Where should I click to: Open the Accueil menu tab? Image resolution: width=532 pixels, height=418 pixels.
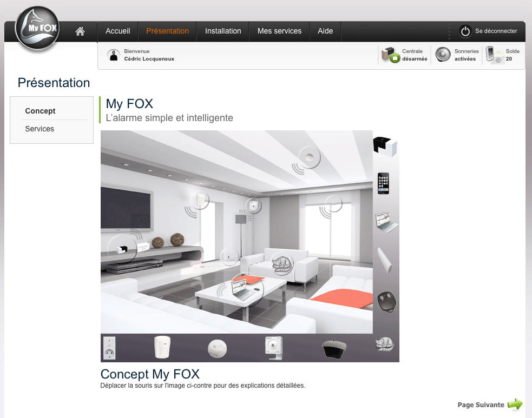(x=118, y=31)
